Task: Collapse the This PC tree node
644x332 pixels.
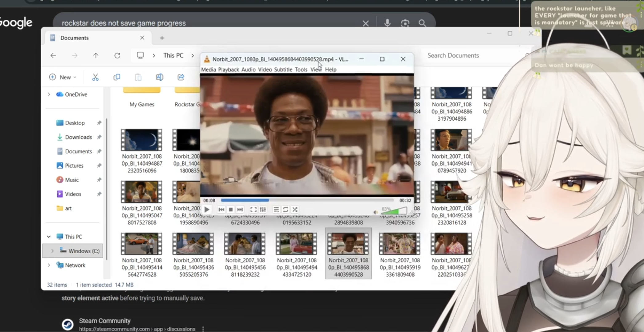Action: [49, 237]
